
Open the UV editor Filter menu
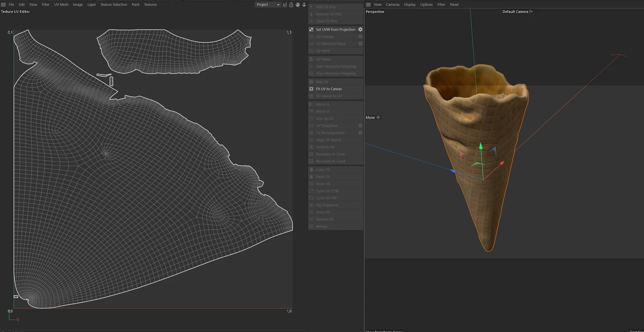[45, 4]
